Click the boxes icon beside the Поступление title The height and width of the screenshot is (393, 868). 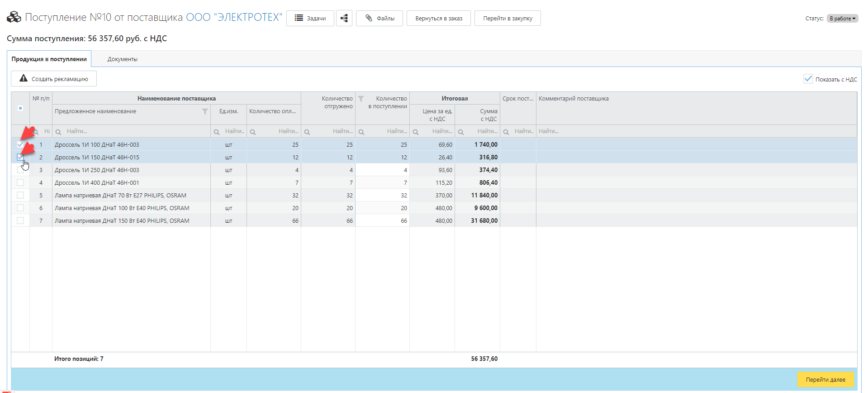14,17
